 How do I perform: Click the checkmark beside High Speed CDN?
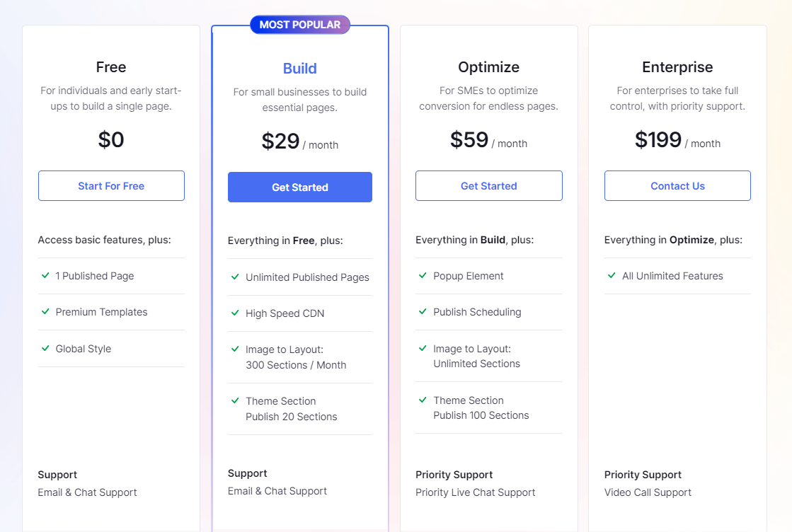[234, 313]
